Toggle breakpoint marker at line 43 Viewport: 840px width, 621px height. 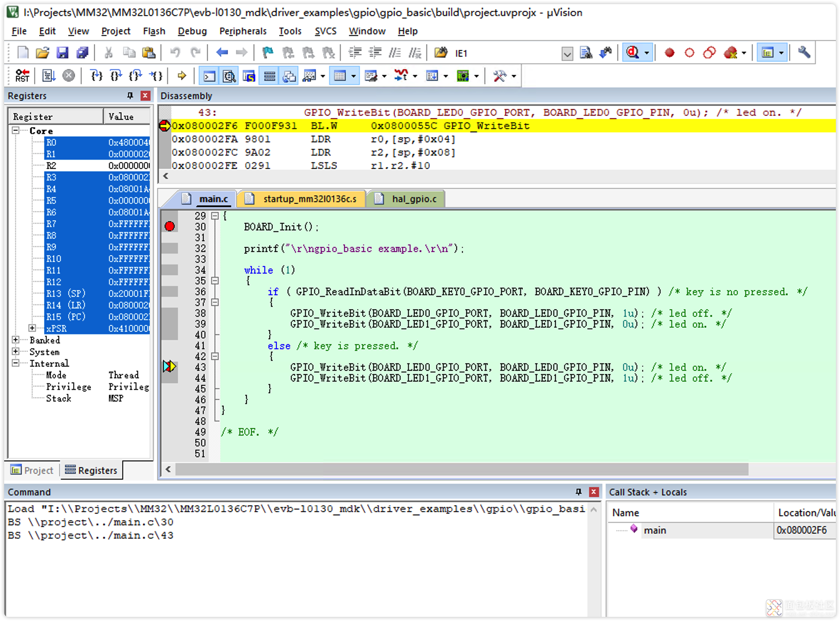(169, 366)
